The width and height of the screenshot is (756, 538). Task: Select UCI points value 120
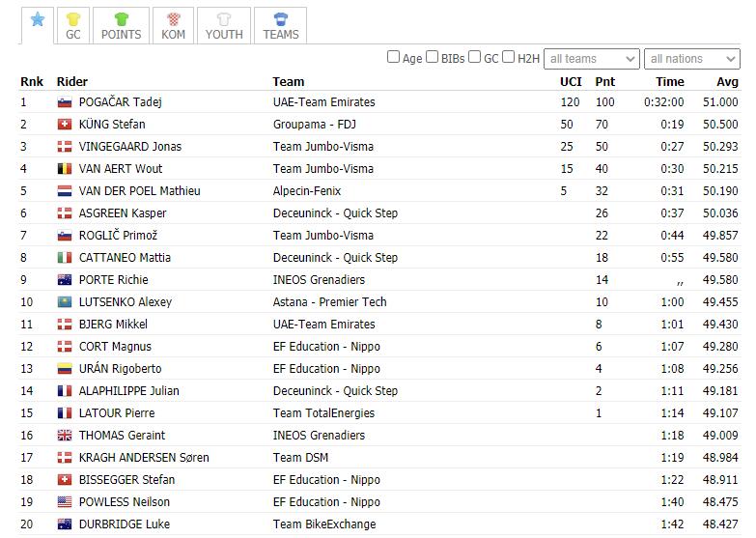click(570, 102)
